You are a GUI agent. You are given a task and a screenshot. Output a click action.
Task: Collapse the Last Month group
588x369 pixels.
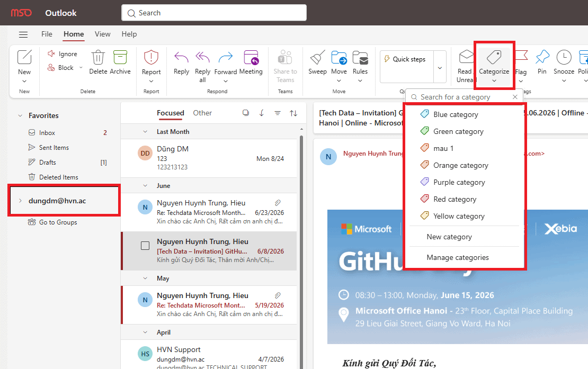[145, 132]
